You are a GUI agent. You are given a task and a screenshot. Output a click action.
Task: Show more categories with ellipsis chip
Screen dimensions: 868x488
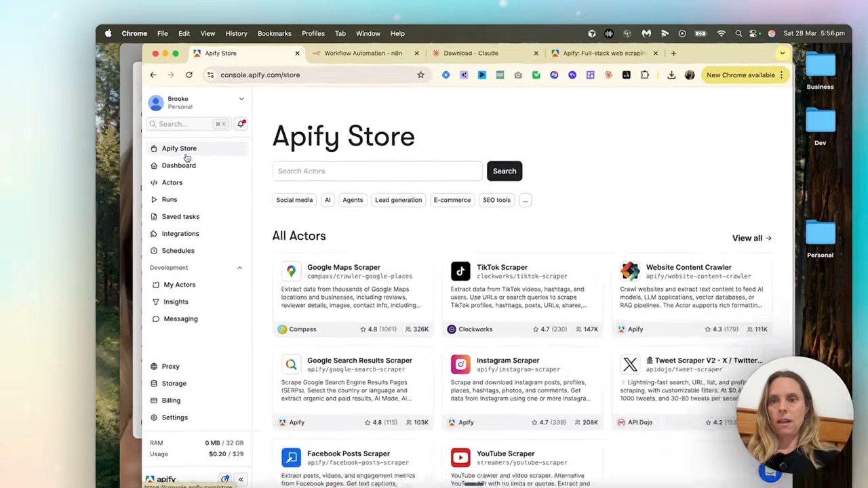[525, 200]
